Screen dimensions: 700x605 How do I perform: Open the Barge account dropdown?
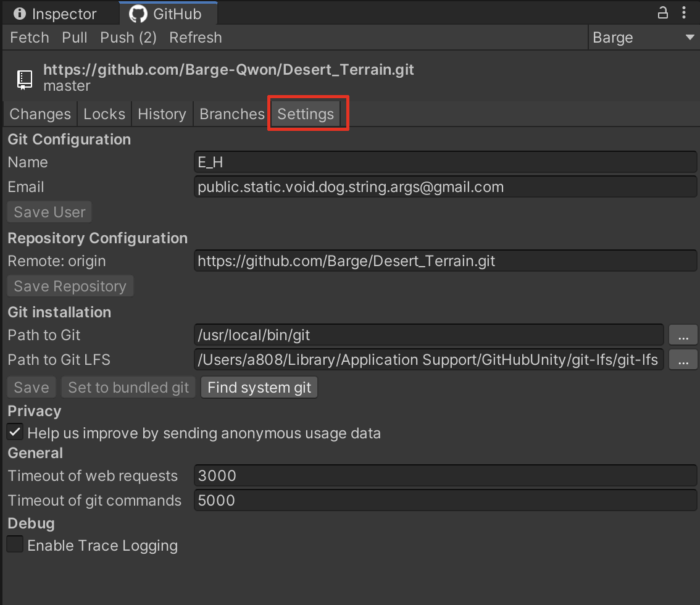(643, 38)
